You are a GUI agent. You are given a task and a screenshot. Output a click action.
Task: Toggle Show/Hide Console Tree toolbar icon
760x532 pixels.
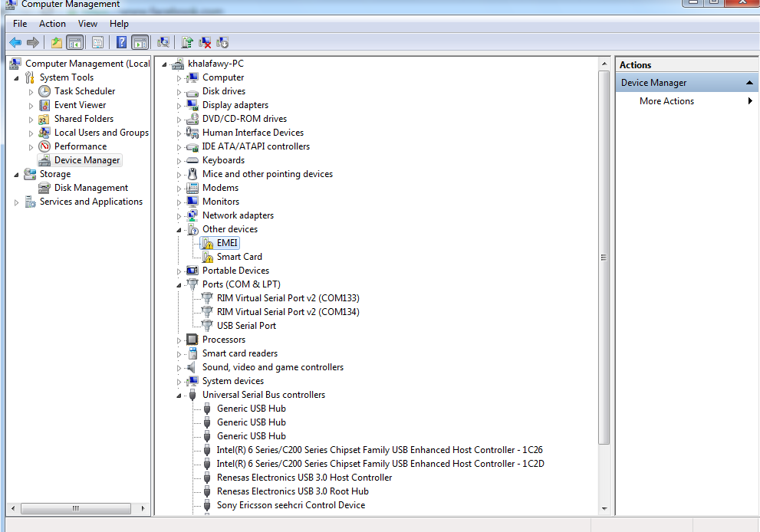(x=75, y=43)
